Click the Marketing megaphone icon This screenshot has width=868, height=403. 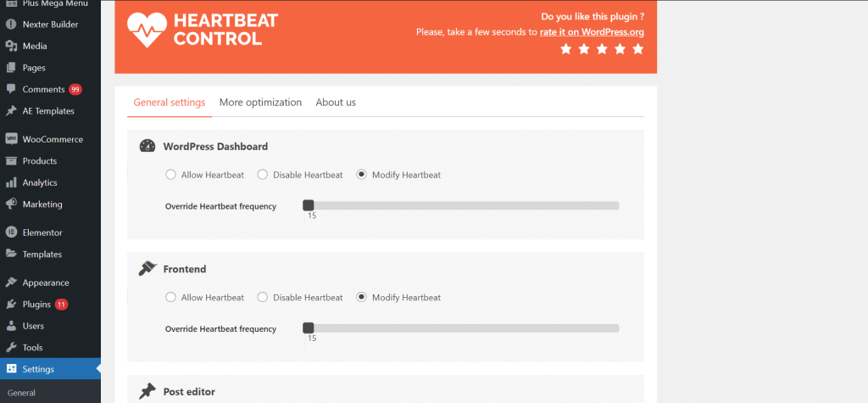[11, 204]
